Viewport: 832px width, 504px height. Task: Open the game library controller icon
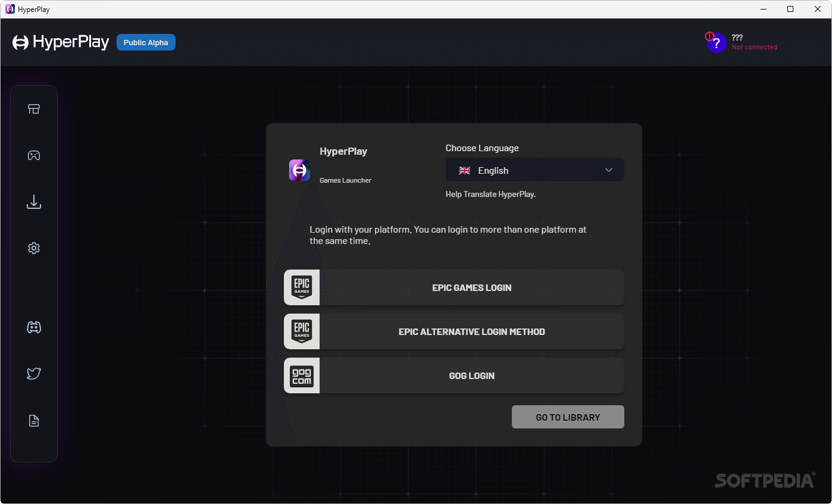34,155
